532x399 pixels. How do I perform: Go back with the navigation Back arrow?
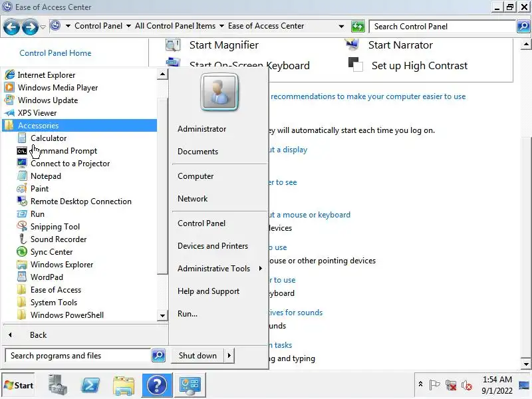click(x=11, y=27)
